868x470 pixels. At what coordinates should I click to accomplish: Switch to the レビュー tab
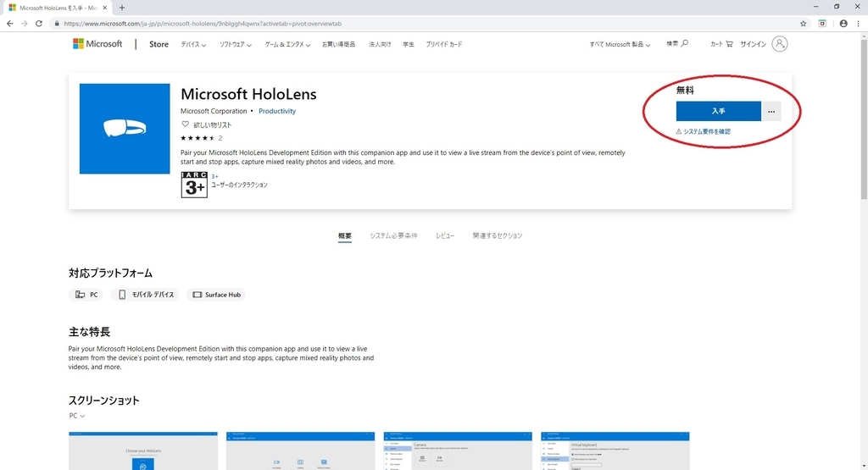pos(444,235)
